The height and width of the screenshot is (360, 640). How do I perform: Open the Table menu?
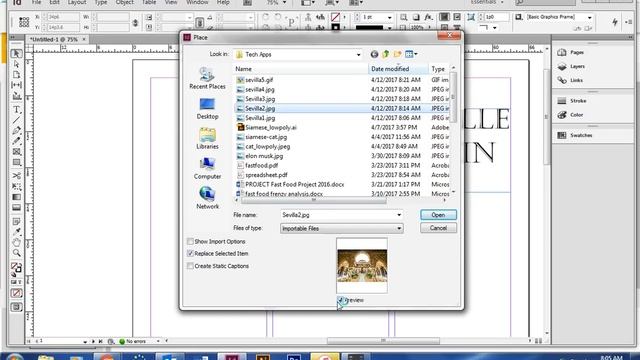pyautogui.click(x=149, y=2)
